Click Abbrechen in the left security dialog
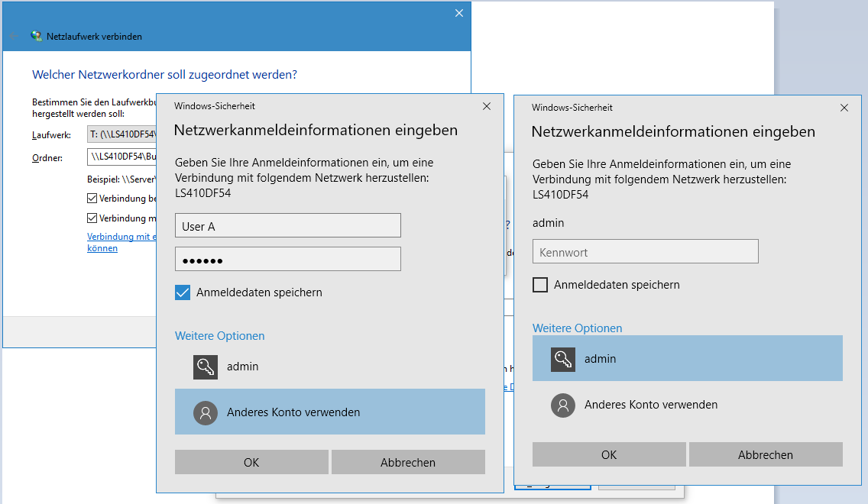 coord(408,462)
